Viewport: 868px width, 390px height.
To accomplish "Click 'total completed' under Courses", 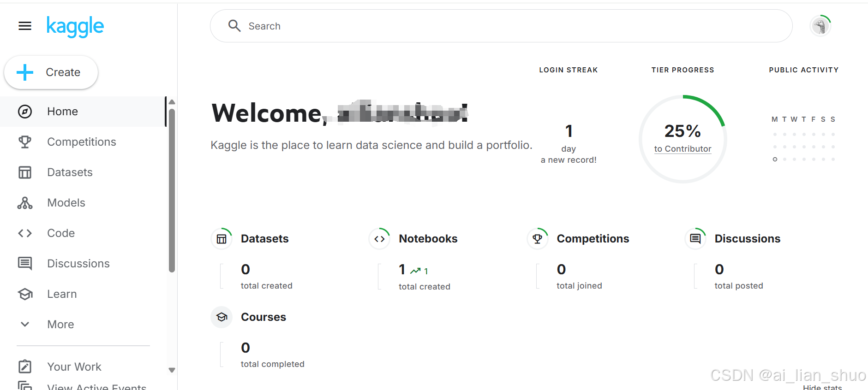I will click(273, 364).
